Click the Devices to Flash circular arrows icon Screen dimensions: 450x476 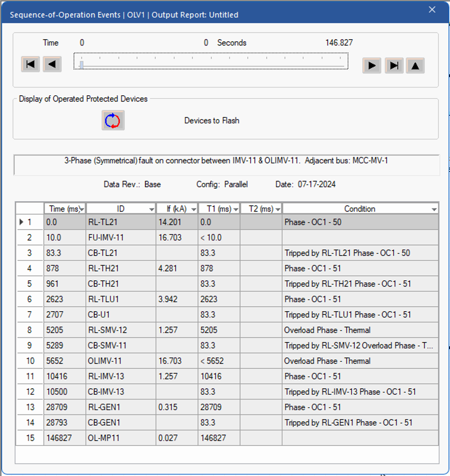(113, 121)
